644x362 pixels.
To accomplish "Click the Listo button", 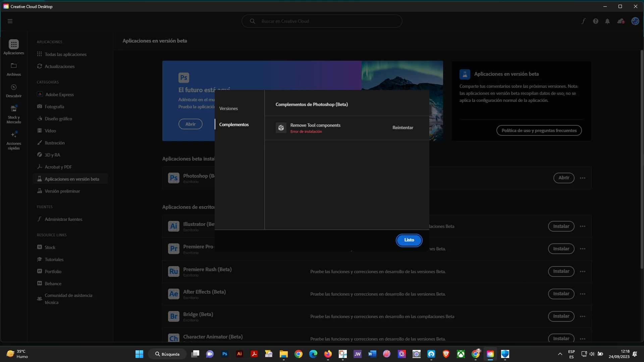I will [409, 240].
